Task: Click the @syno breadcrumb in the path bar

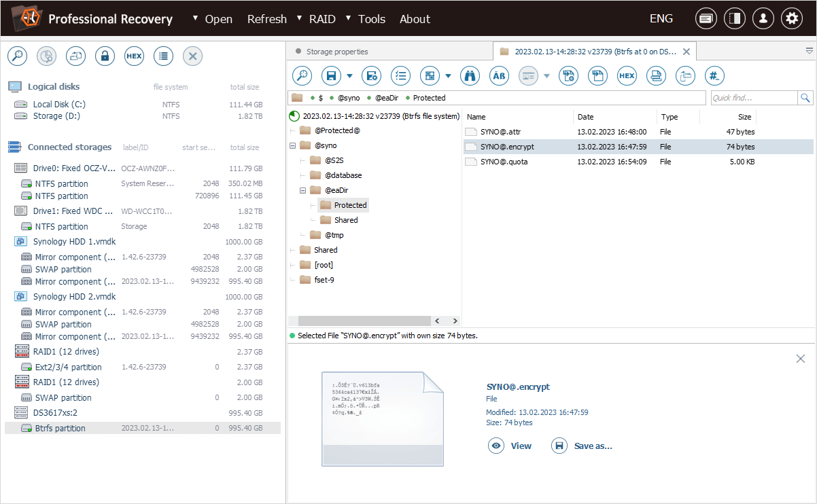Action: coord(349,98)
